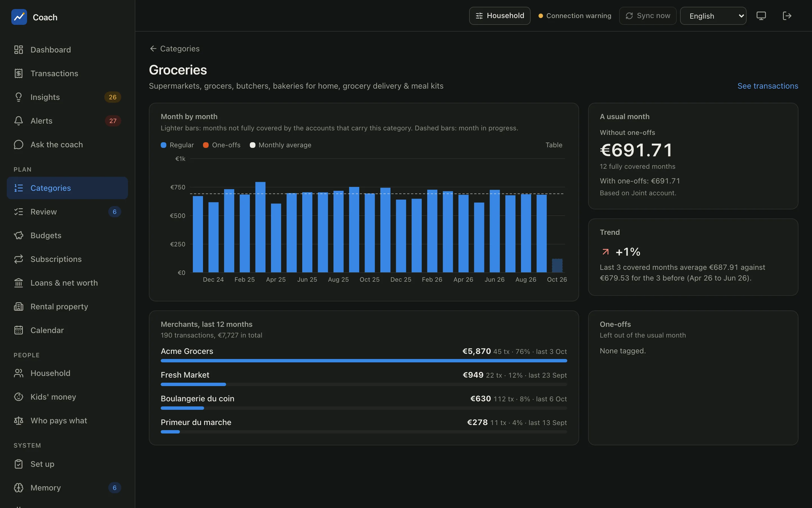Viewport: 812px width, 508px height.
Task: Click the log out icon
Action: 787,16
